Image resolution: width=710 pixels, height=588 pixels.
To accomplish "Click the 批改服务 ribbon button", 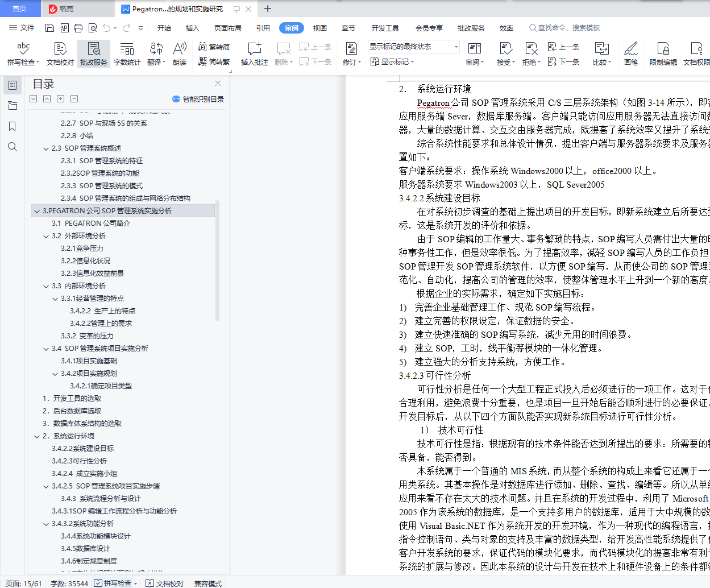I will (x=94, y=54).
